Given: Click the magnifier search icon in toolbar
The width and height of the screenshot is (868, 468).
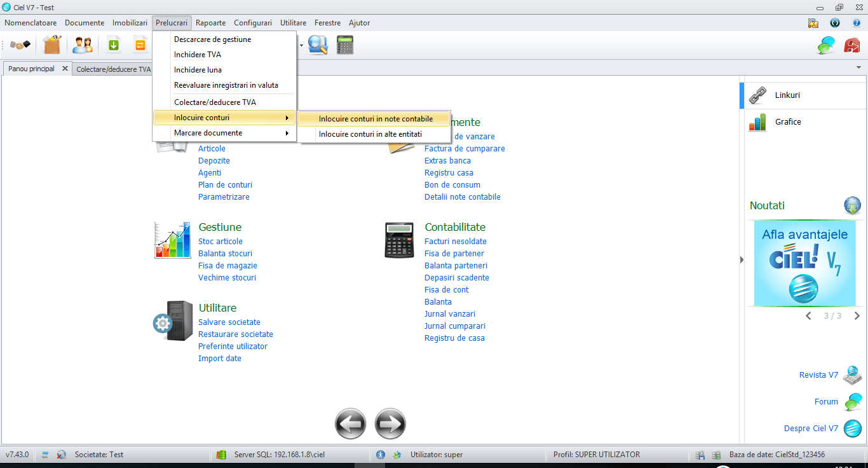Looking at the screenshot, I should tap(317, 45).
